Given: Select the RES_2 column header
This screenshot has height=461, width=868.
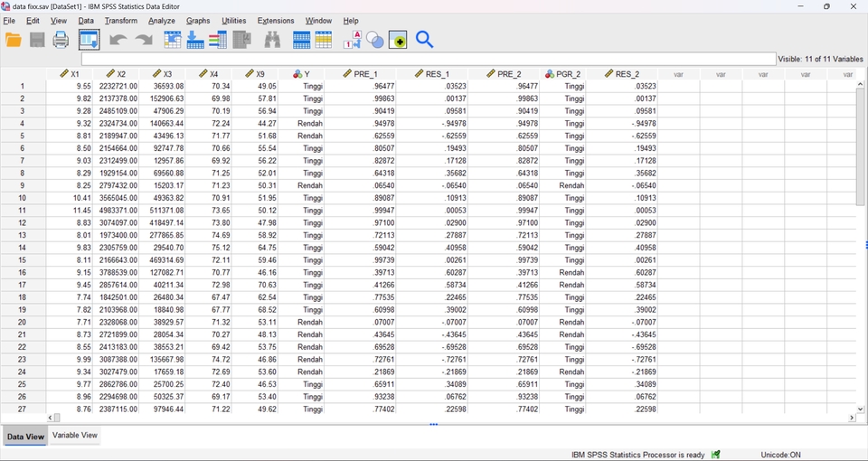Looking at the screenshot, I should pyautogui.click(x=622, y=73).
